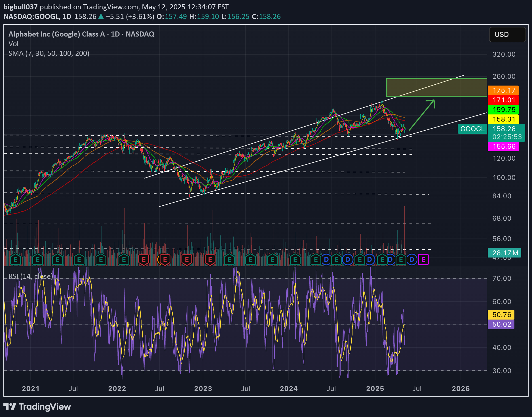532x417 pixels.
Task: Open the USD currency selector
Action: tap(507, 35)
